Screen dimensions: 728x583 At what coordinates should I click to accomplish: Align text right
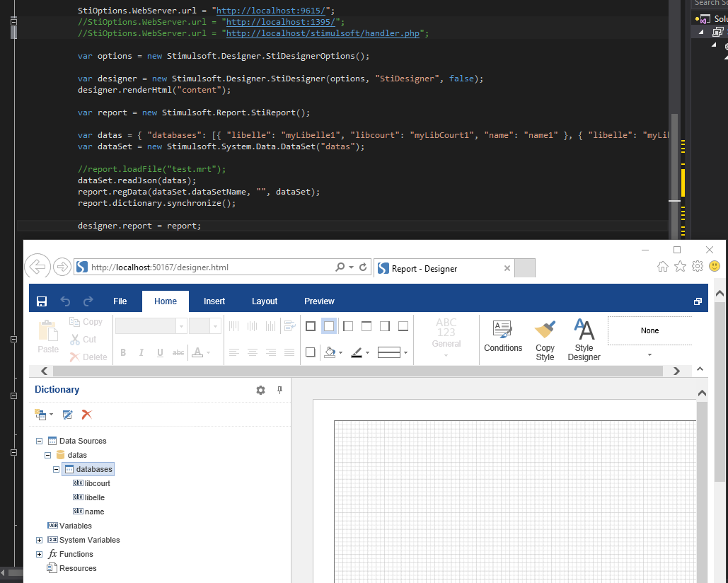click(271, 353)
